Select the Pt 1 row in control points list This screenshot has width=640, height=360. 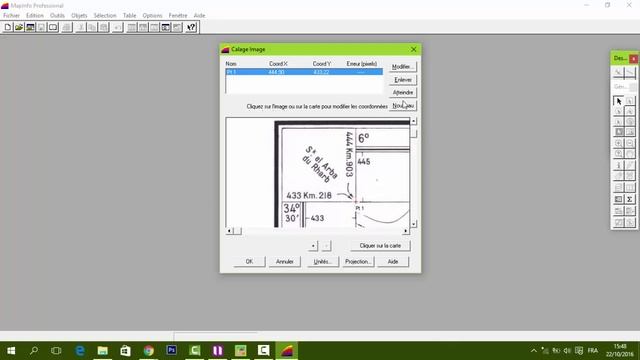[x=304, y=72]
